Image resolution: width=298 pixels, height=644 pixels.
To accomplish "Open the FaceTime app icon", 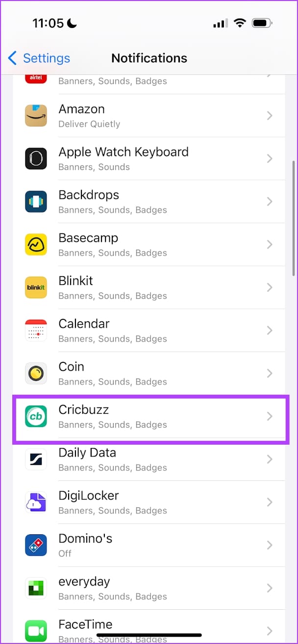I will [36, 631].
